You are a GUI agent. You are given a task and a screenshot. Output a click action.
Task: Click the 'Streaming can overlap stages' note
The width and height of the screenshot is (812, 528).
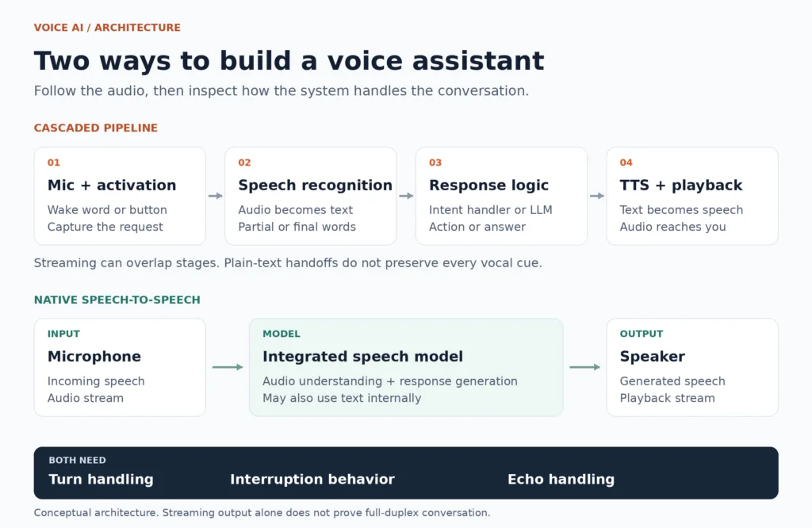(x=288, y=263)
